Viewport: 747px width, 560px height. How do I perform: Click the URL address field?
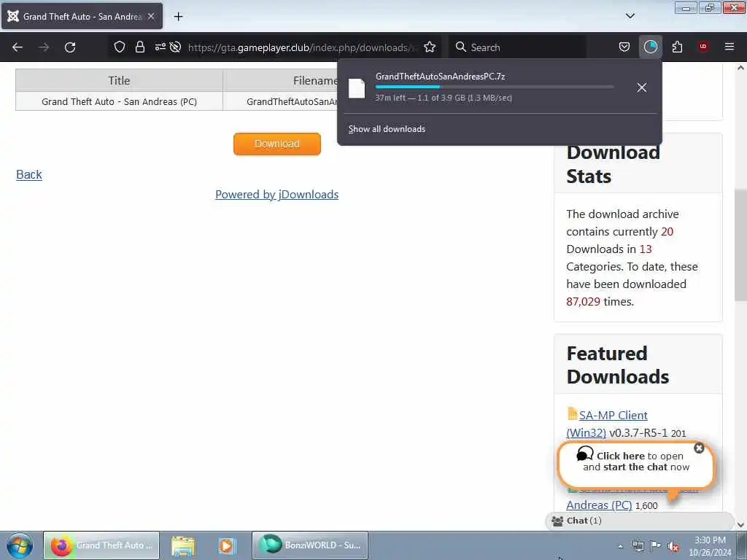tap(301, 47)
